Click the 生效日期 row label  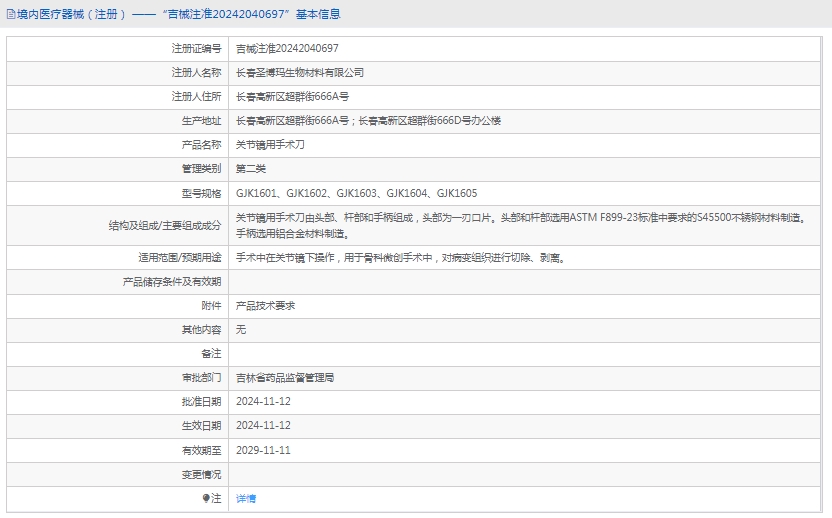pyautogui.click(x=201, y=426)
